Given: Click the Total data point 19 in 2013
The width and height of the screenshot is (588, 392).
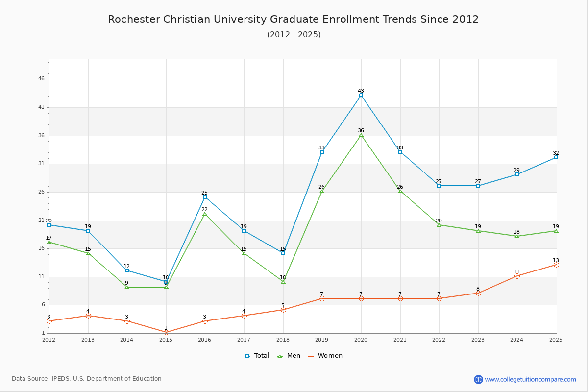Looking at the screenshot, I should [x=88, y=231].
